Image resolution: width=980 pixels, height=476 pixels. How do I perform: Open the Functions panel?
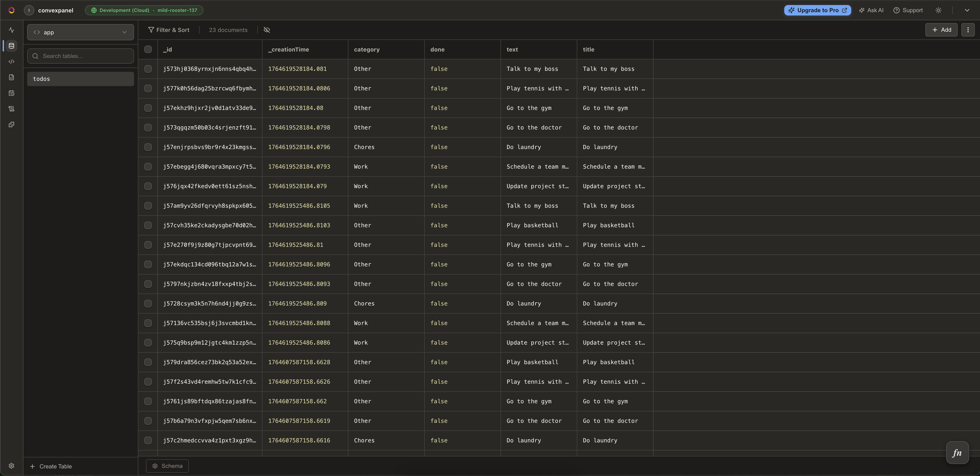[11, 61]
